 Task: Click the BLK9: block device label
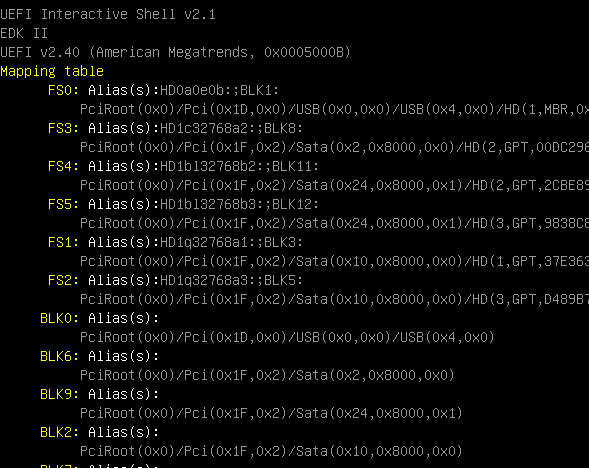(x=59, y=394)
